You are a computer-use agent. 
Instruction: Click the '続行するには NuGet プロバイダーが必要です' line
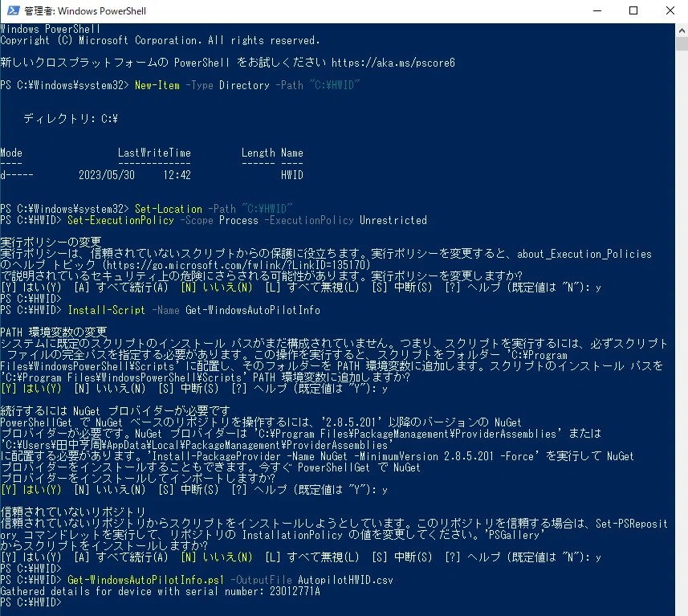tap(115, 411)
